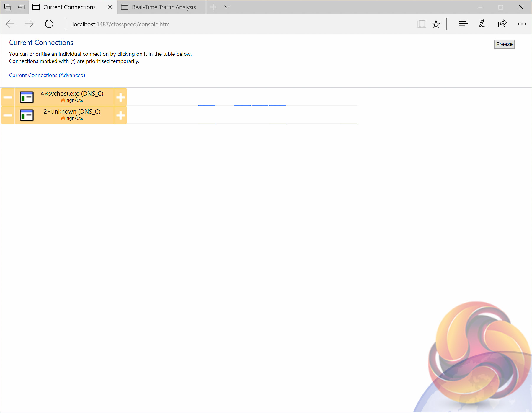Screen dimensions: 532x413
Task: Close the browser window
Action: (x=521, y=7)
